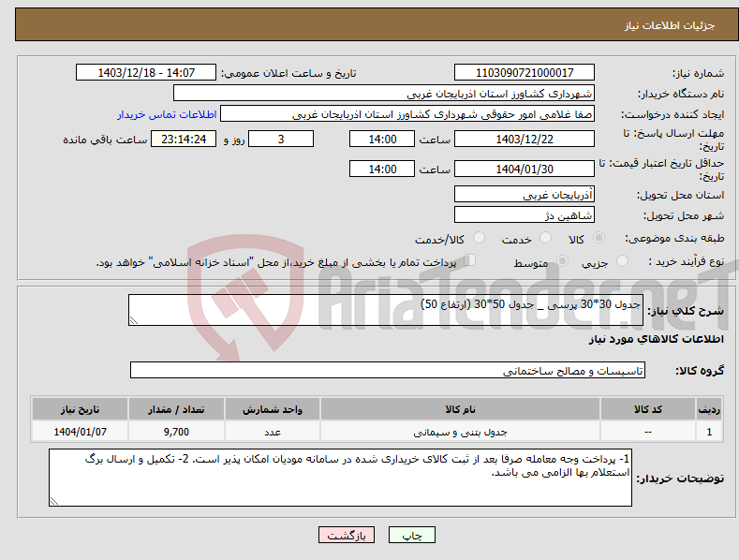Click the days remaining field showing 3

pos(281,139)
